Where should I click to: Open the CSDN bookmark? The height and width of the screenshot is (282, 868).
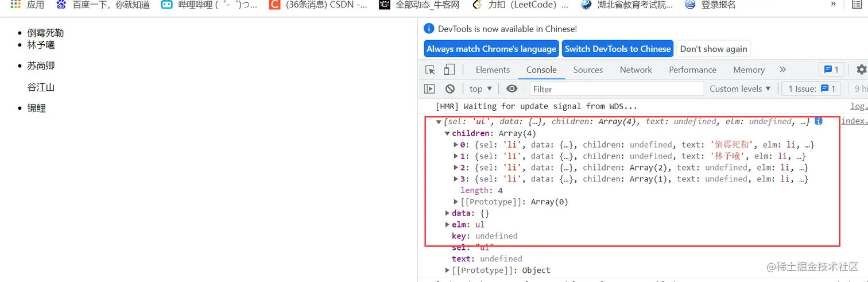(x=319, y=5)
